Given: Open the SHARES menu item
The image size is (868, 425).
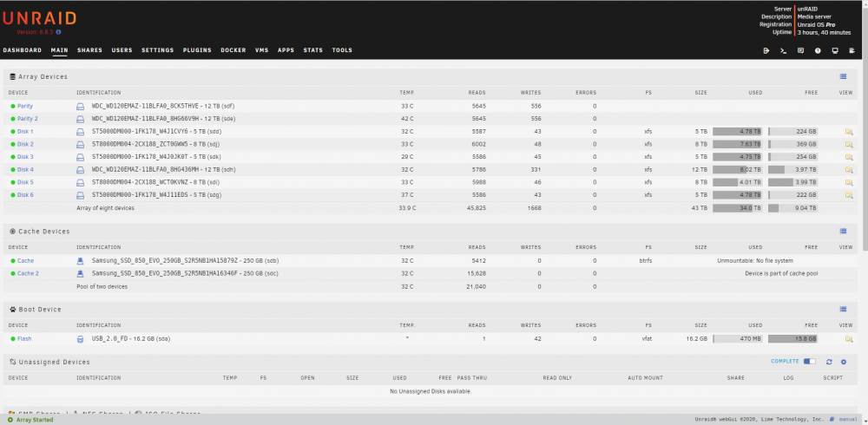Looking at the screenshot, I should [89, 50].
